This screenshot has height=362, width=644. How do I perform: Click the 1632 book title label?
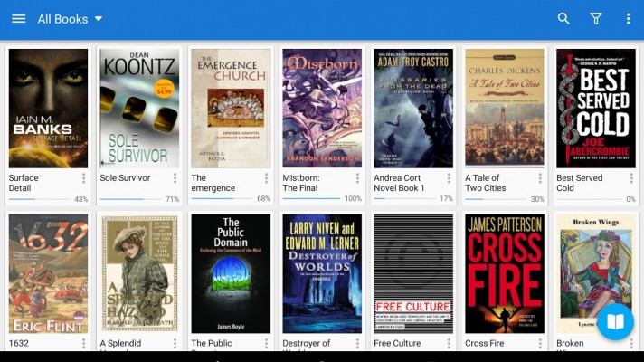[19, 344]
